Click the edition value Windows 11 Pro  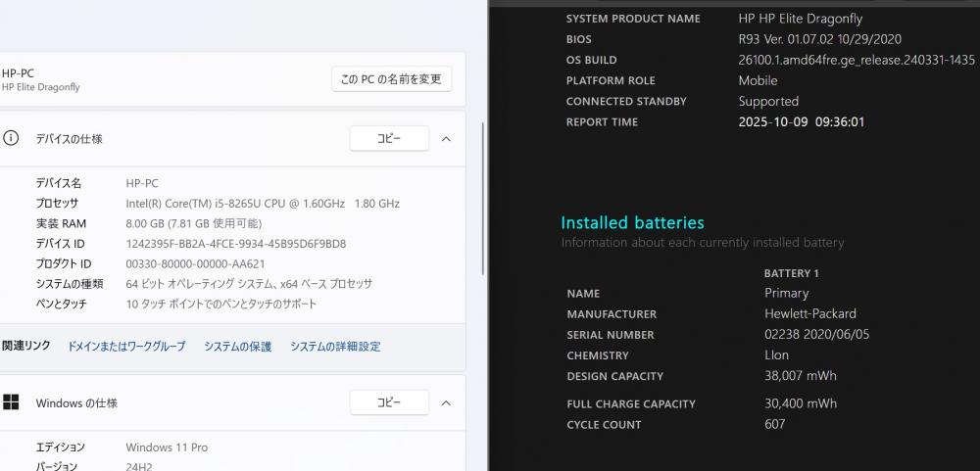(167, 447)
